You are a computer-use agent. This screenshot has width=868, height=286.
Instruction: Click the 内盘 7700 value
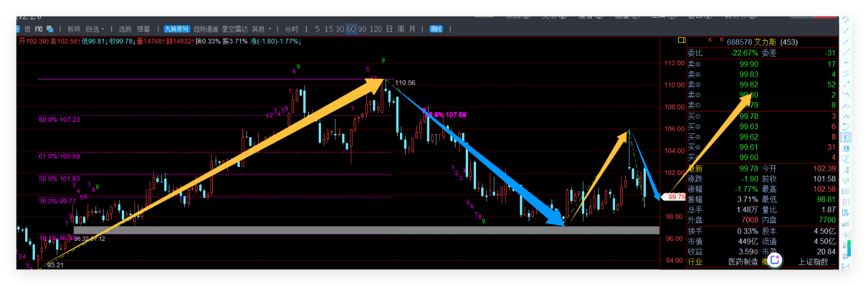(x=826, y=220)
